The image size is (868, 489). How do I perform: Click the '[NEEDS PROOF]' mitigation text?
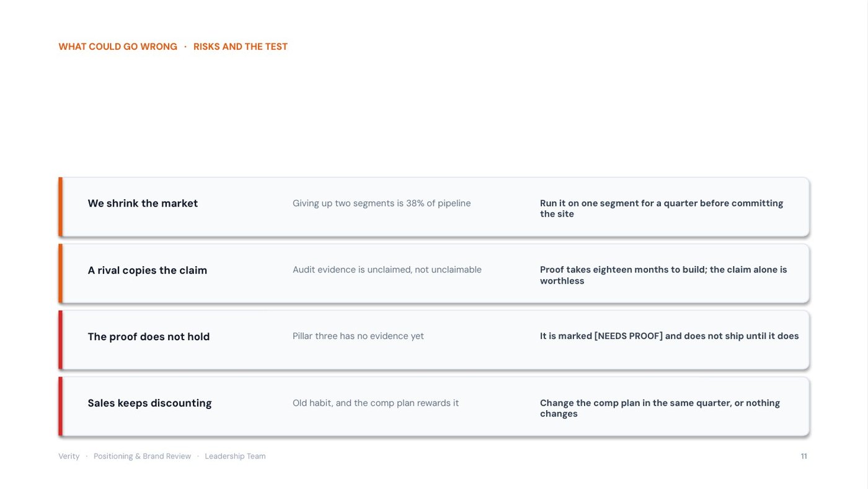(629, 336)
